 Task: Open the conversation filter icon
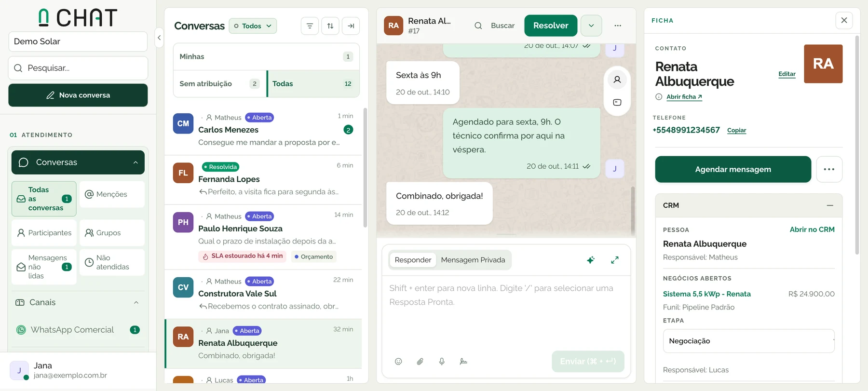310,26
